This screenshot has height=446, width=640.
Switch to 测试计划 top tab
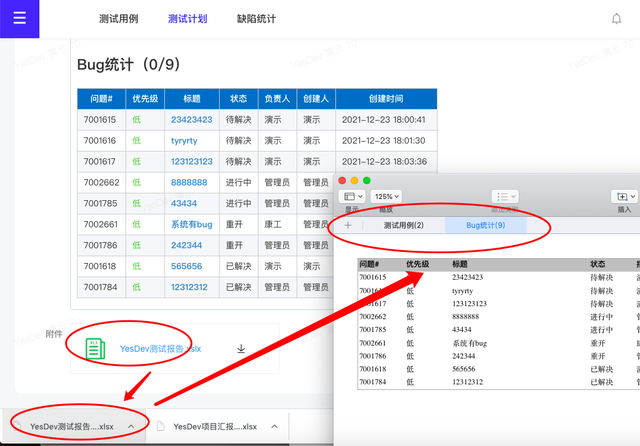pos(187,19)
